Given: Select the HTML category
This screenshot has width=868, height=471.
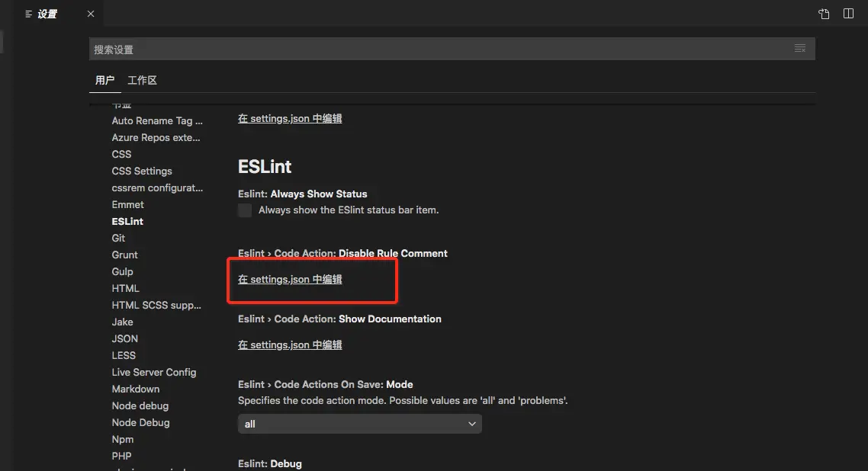Looking at the screenshot, I should pyautogui.click(x=126, y=288).
